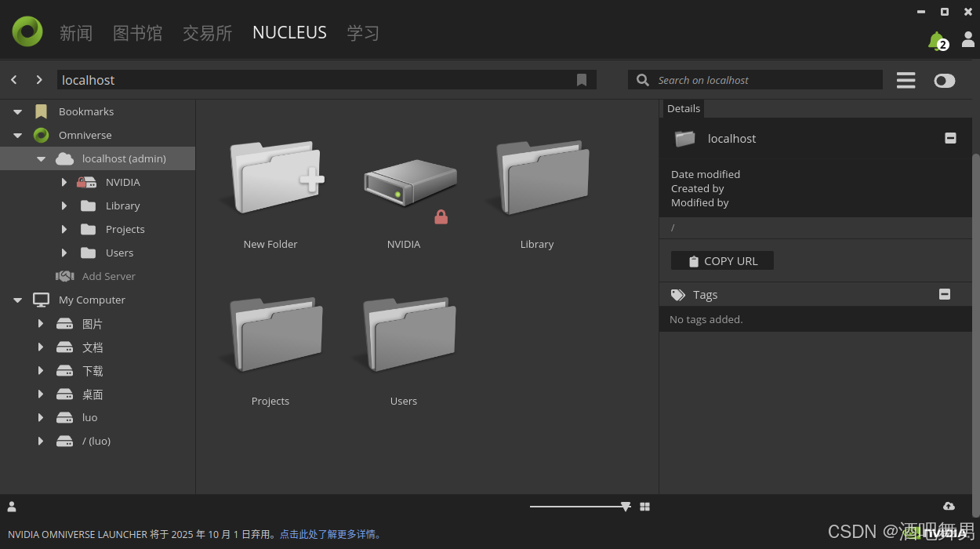Collapse the localhost details section
980x549 pixels.
pyautogui.click(x=950, y=138)
